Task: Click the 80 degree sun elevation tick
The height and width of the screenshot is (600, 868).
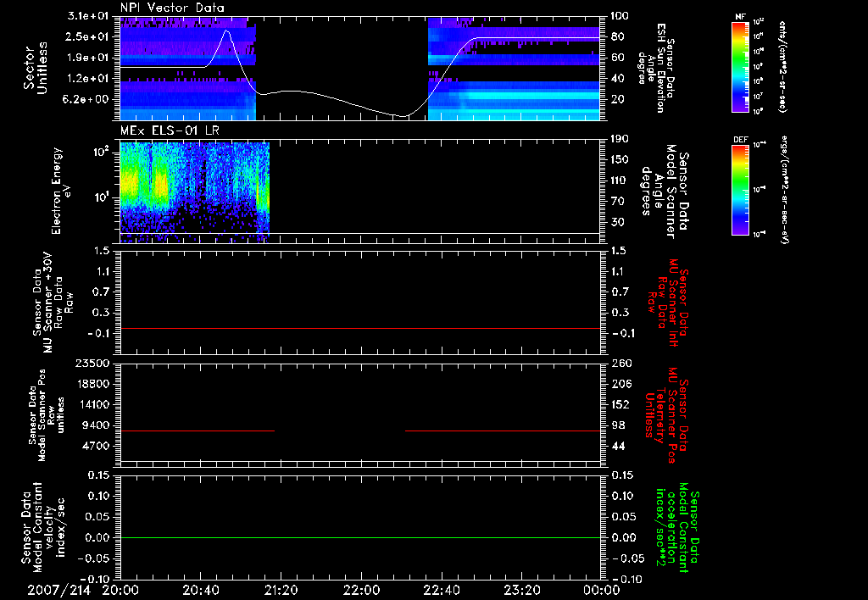Action: click(617, 36)
